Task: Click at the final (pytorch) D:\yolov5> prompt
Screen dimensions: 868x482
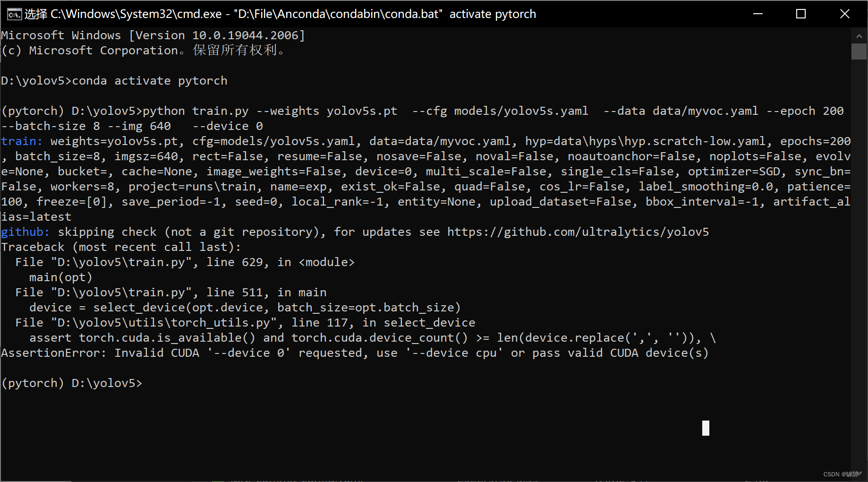Action: coord(72,383)
